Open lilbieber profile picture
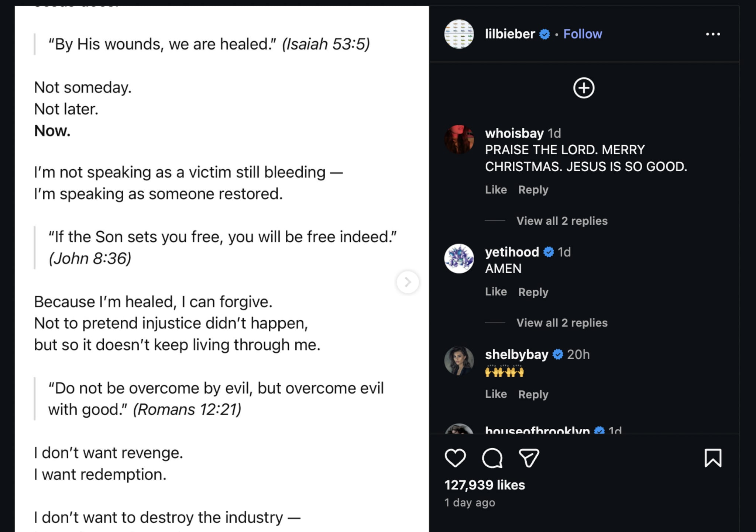This screenshot has width=756, height=532. (459, 34)
